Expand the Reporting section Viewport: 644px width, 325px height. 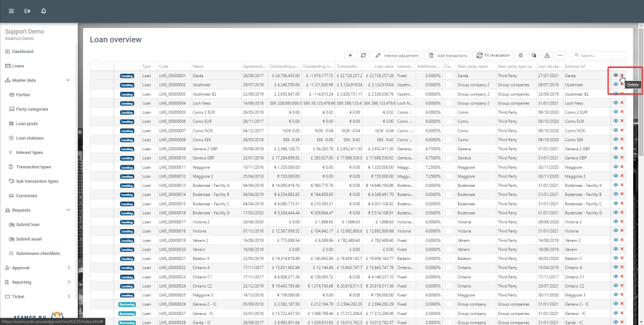(68, 281)
